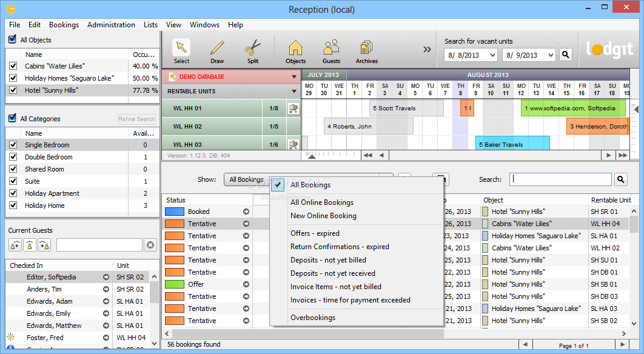Screen dimensions: 644x354
Task: Toggle the All Categories checkbox
Action: pyautogui.click(x=12, y=118)
